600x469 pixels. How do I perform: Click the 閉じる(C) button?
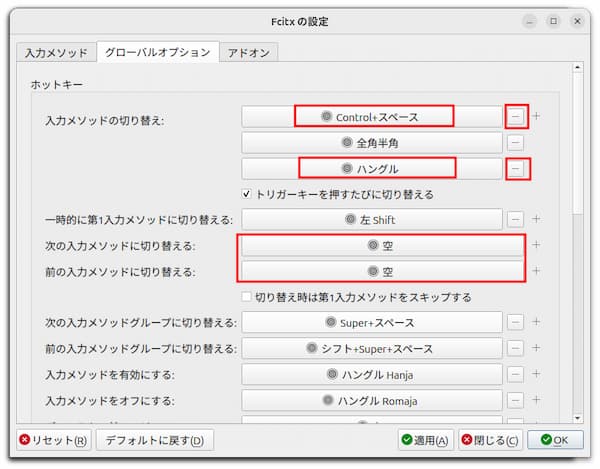point(491,440)
